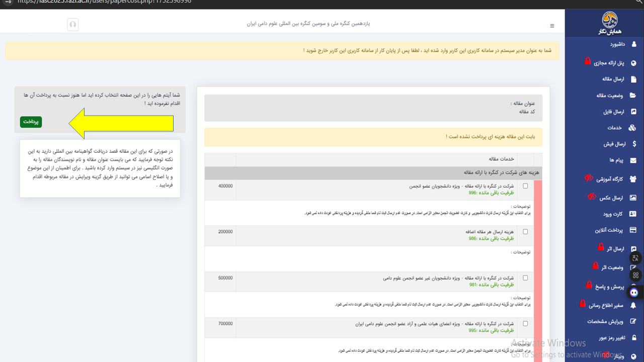The image size is (644, 362).
Task: Open کارت ورود entry card link
Action: pos(613,214)
